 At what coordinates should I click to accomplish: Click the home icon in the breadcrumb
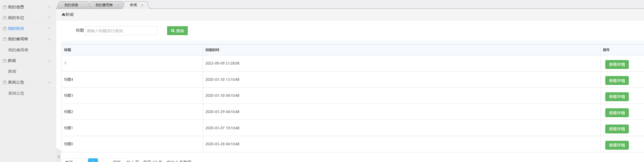pos(63,15)
